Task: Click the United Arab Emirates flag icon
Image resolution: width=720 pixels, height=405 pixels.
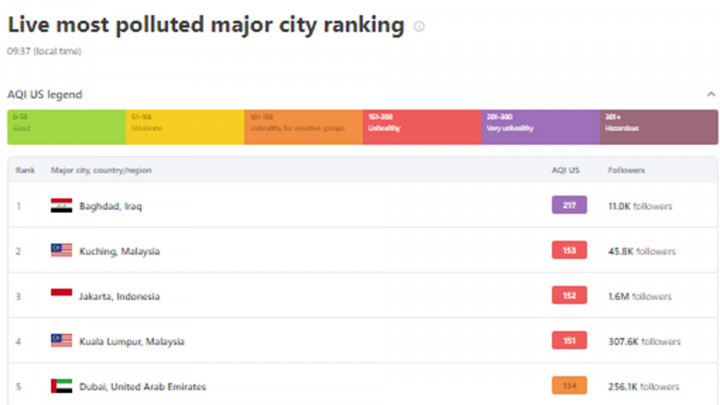Action: pyautogui.click(x=61, y=386)
